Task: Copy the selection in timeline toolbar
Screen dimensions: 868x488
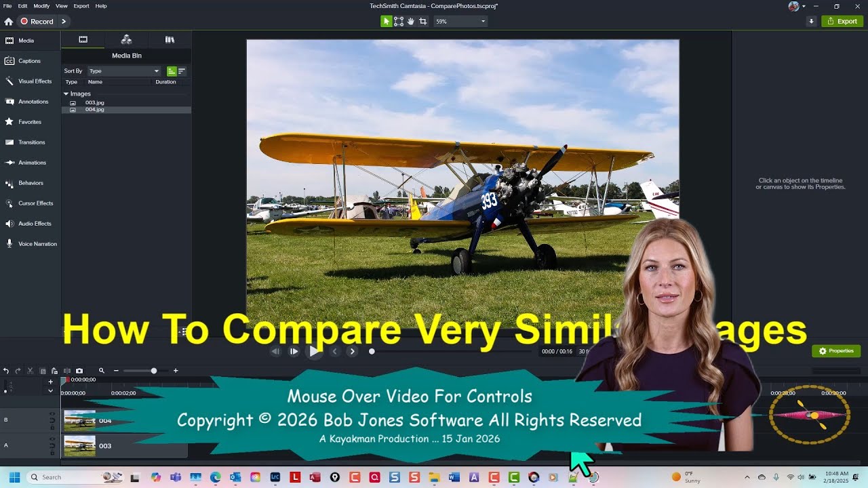Action: coord(43,371)
